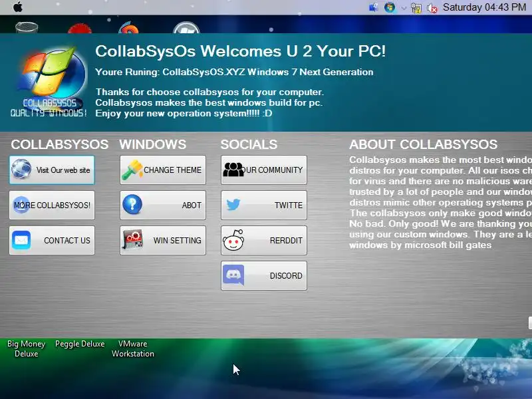
Task: Click the Reddit alien icon
Action: (x=233, y=240)
